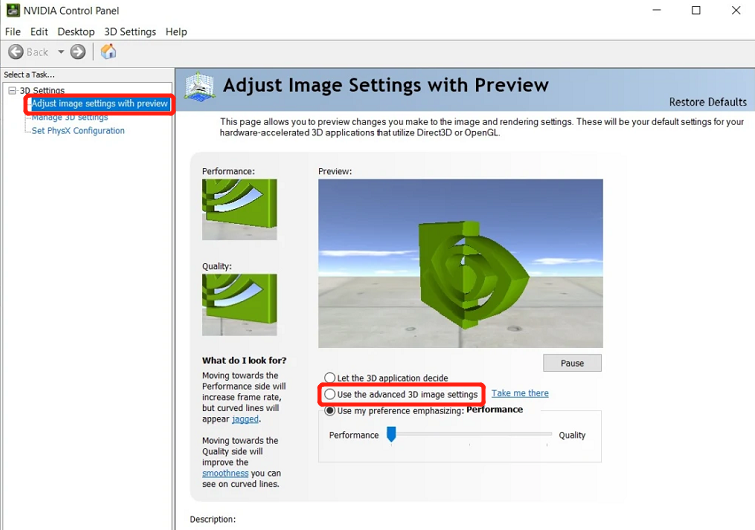The width and height of the screenshot is (755, 530).
Task: Click the NVIDIA Control Panel title icon
Action: pos(13,10)
